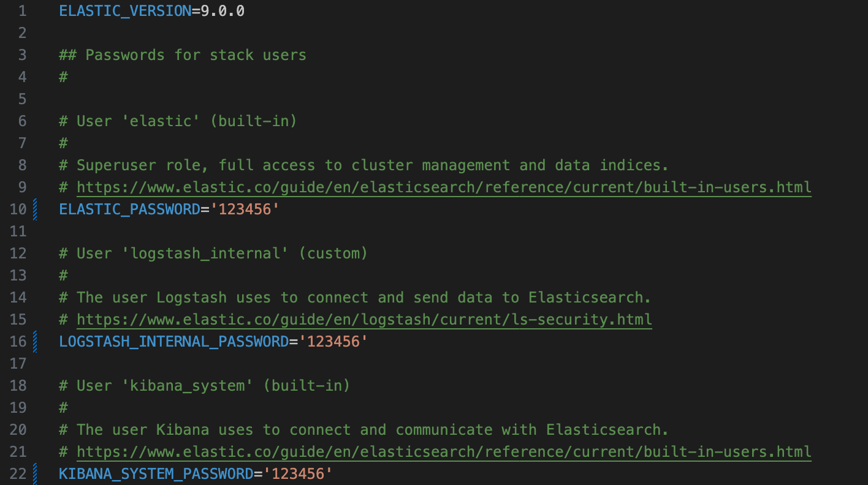Click the KIBANA_SYSTEM_PASSWORD variable name

tap(156, 474)
